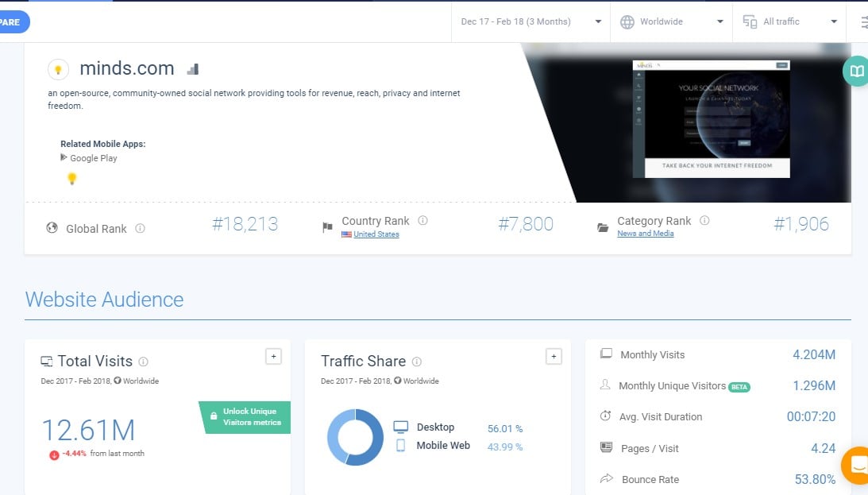Viewport: 868px width, 495px height.
Task: Click the Google Play related app link
Action: 93,158
